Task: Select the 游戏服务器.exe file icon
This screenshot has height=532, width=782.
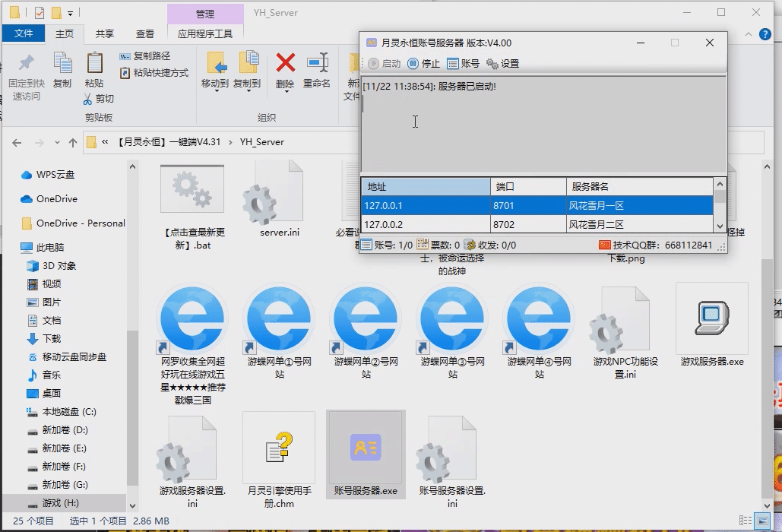Action: [711, 318]
